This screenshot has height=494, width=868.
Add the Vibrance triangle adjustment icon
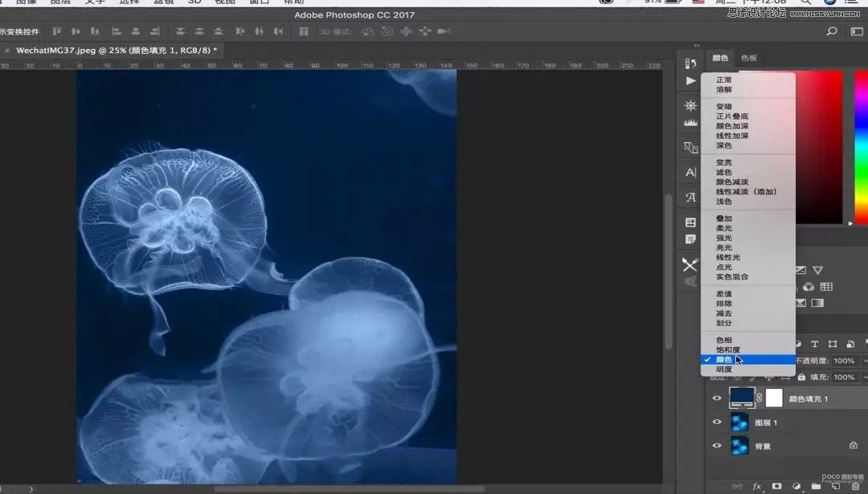817,270
